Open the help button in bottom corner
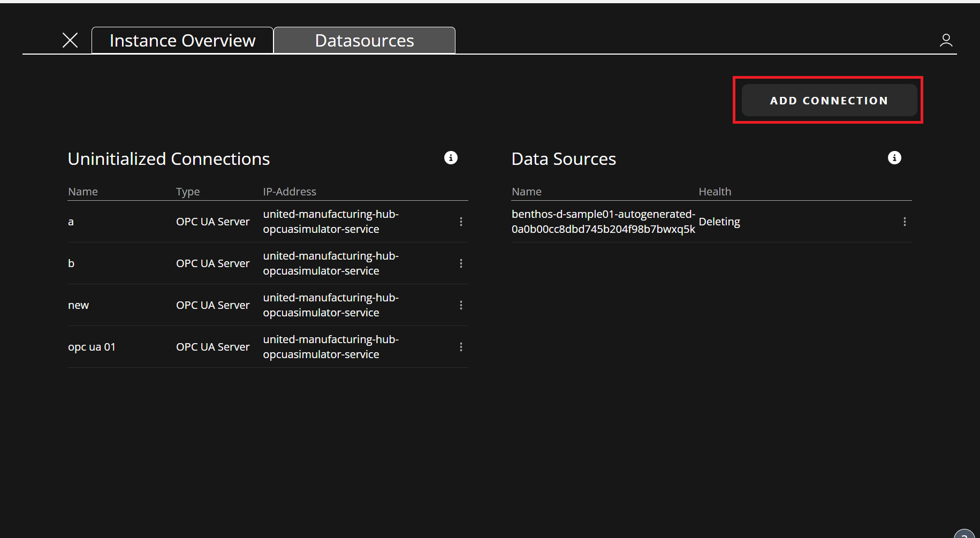 964,534
